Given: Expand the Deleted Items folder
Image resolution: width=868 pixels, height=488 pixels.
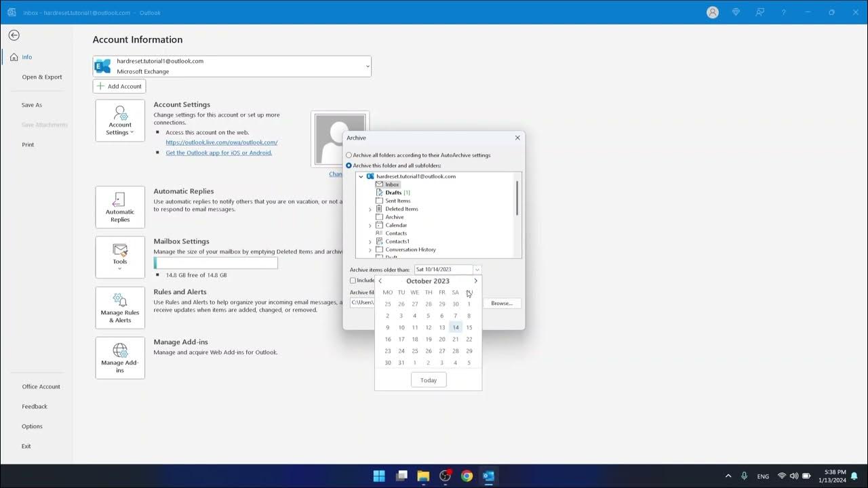Looking at the screenshot, I should point(370,209).
